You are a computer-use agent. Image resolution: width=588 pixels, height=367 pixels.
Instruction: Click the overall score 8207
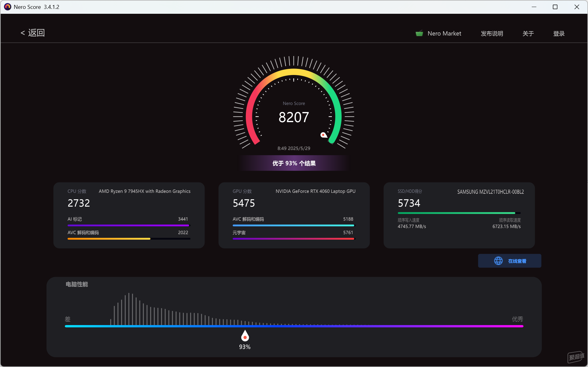tap(294, 117)
